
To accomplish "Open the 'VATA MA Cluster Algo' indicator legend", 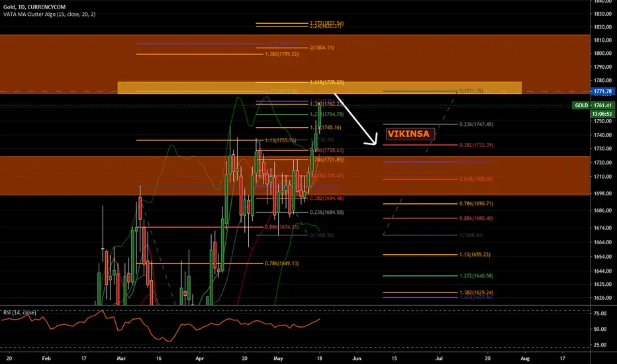I will coord(49,14).
